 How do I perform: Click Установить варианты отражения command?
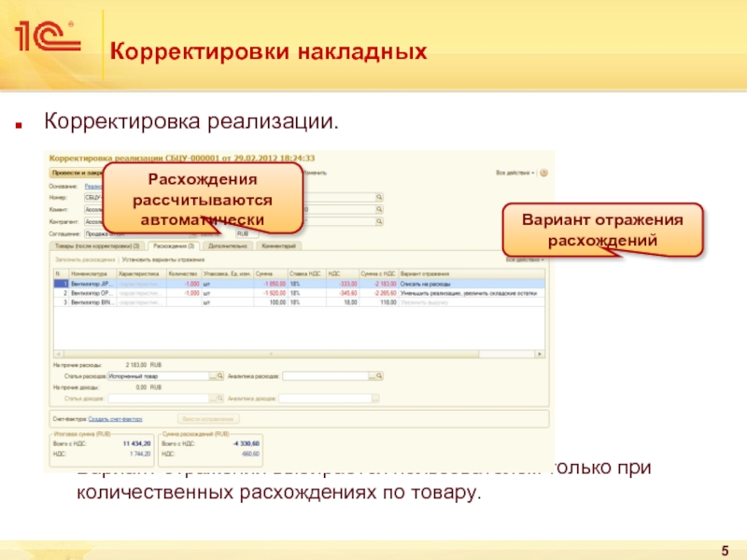[162, 260]
